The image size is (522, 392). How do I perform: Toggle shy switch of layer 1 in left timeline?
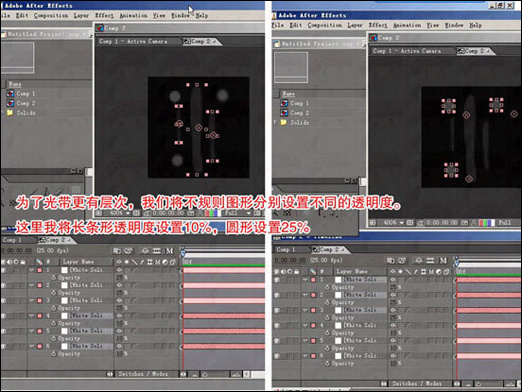pyautogui.click(x=119, y=270)
